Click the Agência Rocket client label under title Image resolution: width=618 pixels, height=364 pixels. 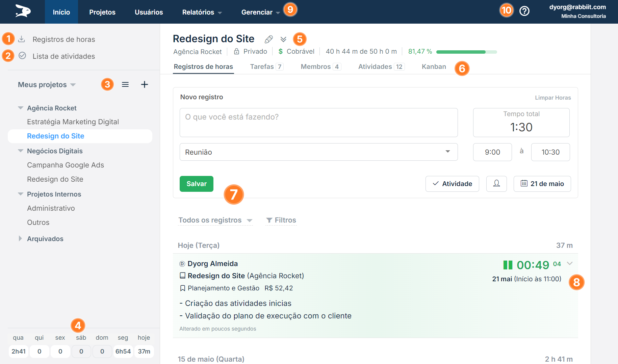pyautogui.click(x=198, y=52)
